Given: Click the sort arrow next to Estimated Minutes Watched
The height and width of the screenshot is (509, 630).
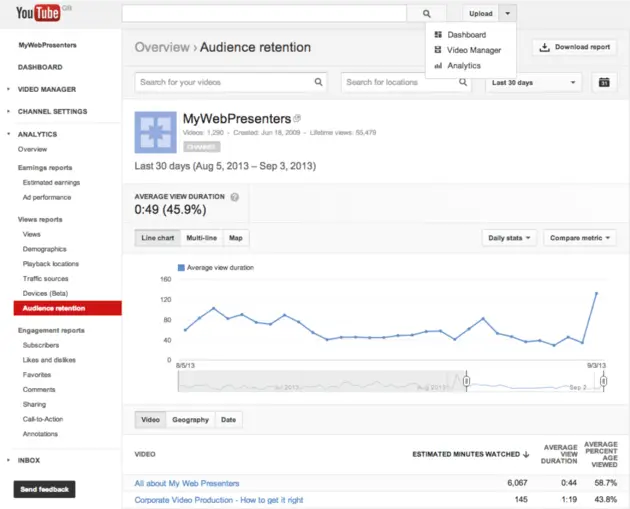Looking at the screenshot, I should pyautogui.click(x=526, y=454).
